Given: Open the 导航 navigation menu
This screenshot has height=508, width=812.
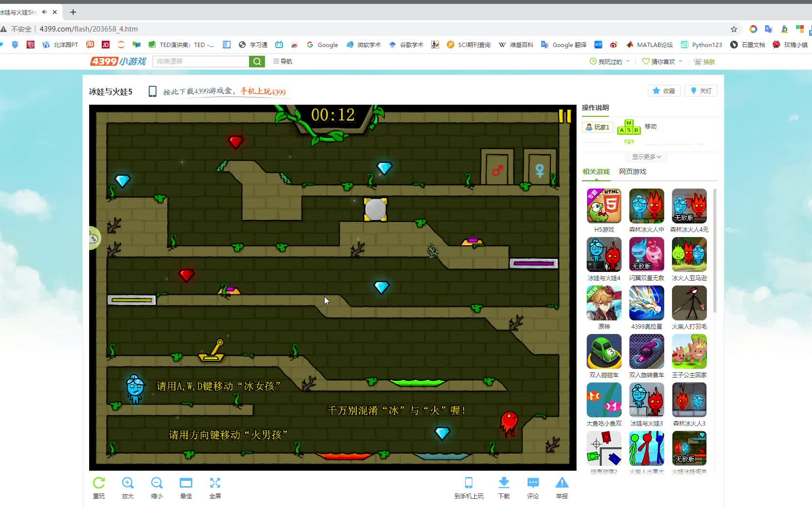Looking at the screenshot, I should (x=282, y=62).
